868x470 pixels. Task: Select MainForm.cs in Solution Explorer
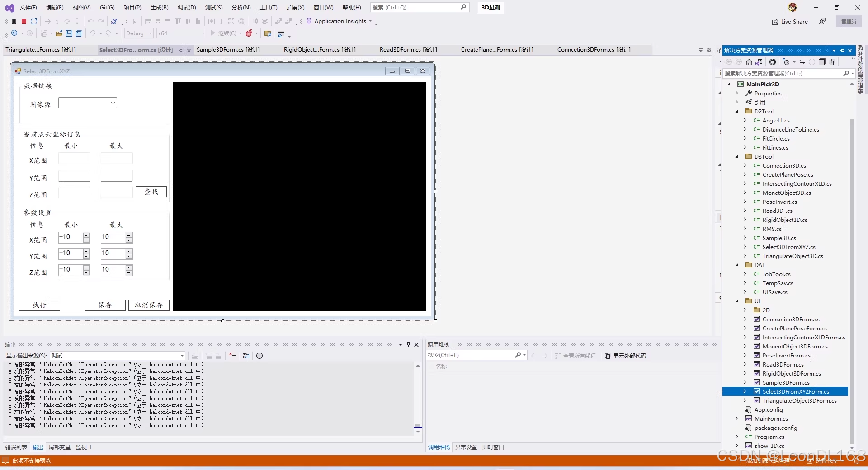771,419
